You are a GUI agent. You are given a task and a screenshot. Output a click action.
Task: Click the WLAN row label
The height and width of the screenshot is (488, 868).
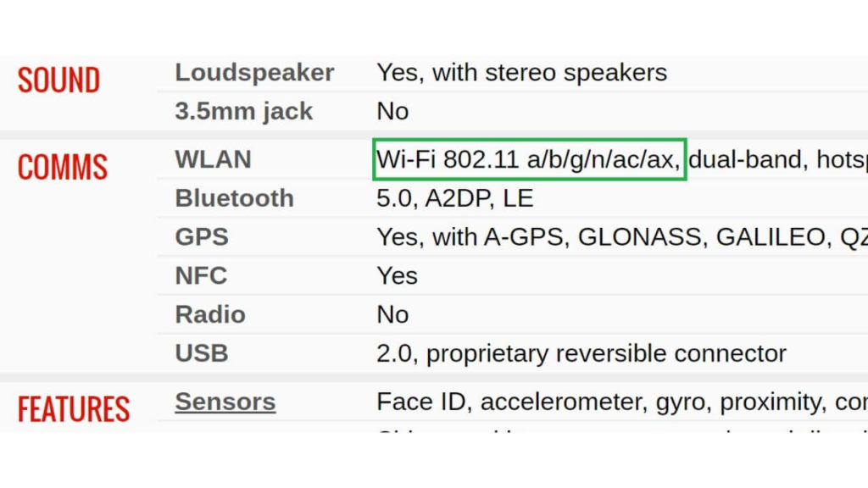pyautogui.click(x=213, y=159)
